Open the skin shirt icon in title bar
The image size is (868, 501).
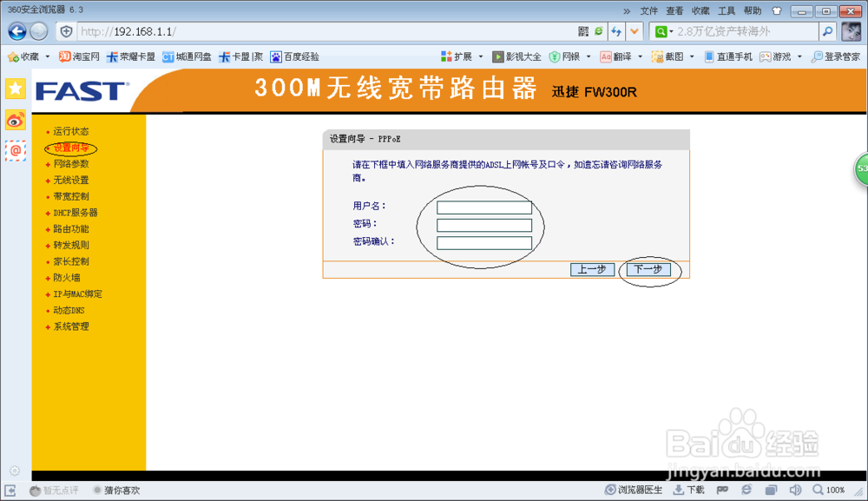[777, 10]
